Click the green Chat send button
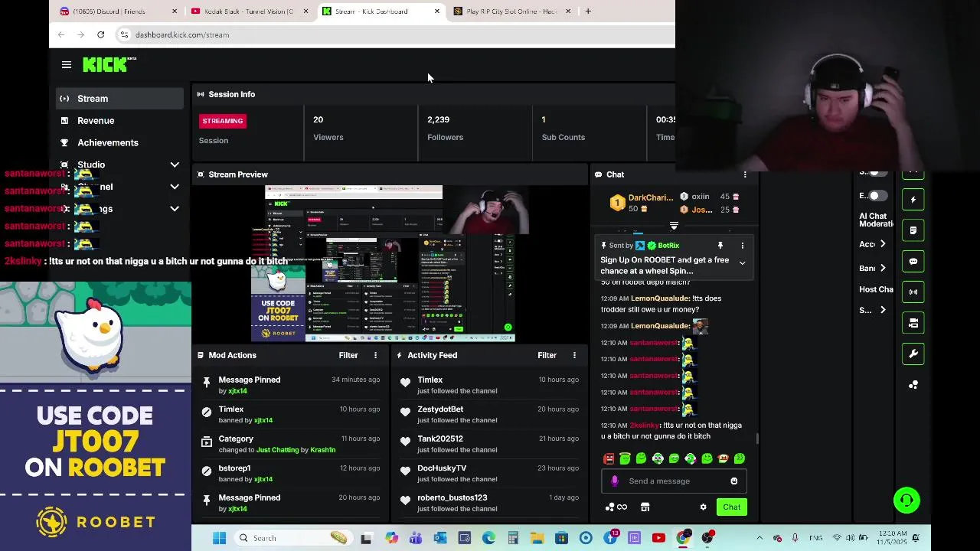The width and height of the screenshot is (980, 551). (731, 507)
